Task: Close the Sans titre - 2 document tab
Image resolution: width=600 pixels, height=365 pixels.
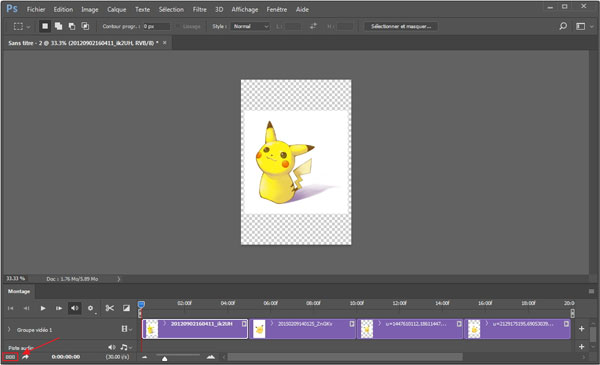Action: point(165,43)
